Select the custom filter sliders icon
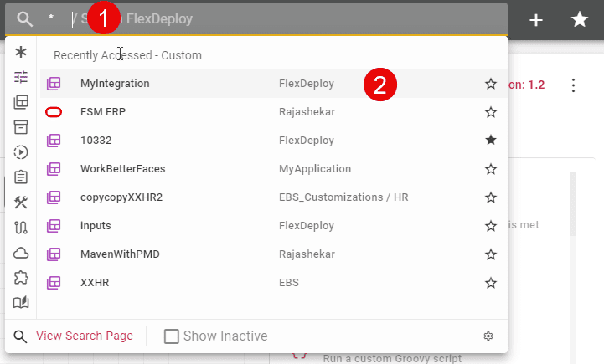The height and width of the screenshot is (364, 604). coord(21,77)
